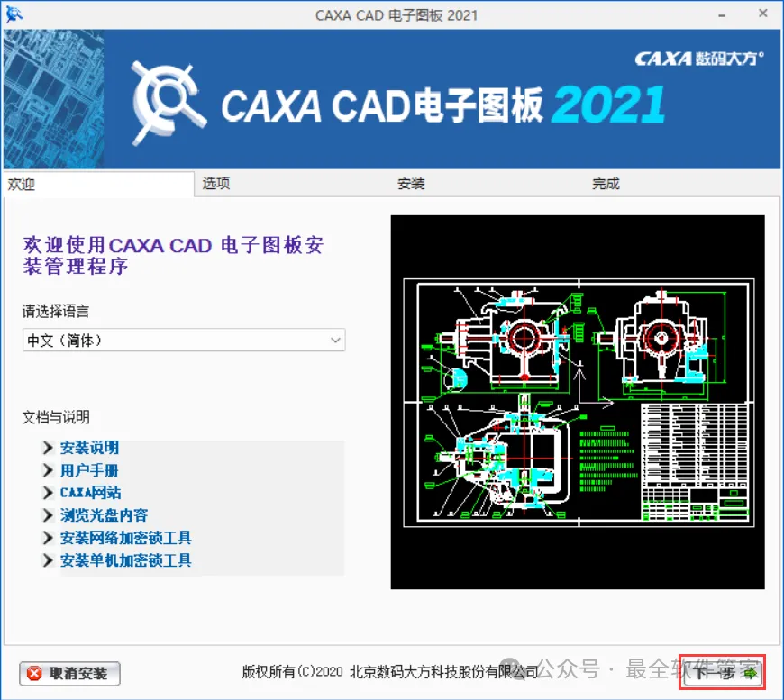Open 浏览光盘内容 link
784x700 pixels.
coord(104,515)
